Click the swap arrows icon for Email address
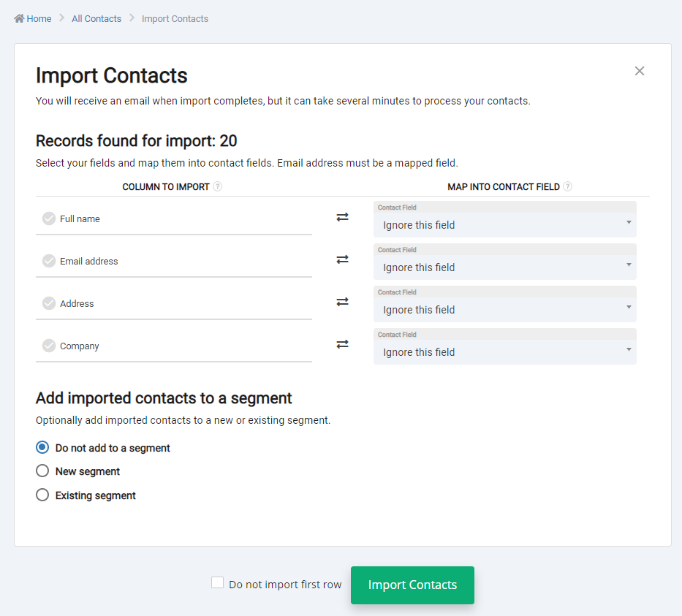Screen dimensions: 682x616 (x=342, y=259)
